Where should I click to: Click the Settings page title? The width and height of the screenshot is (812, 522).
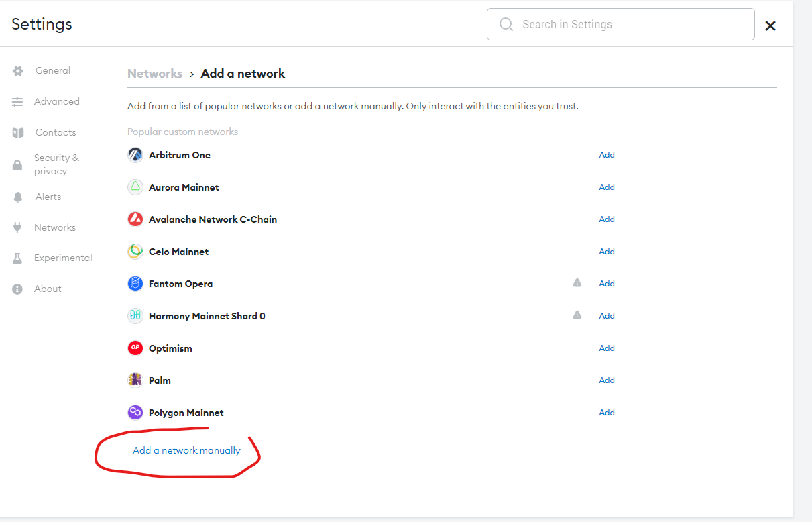[x=42, y=25]
